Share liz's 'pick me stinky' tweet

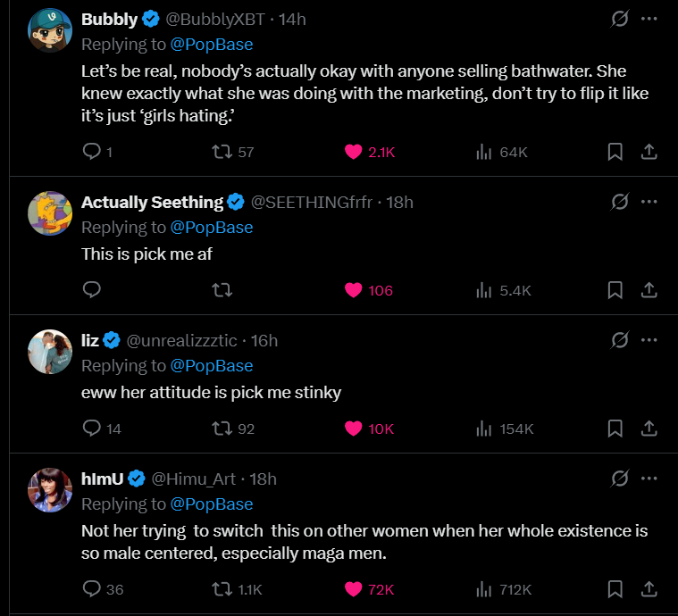(x=649, y=429)
